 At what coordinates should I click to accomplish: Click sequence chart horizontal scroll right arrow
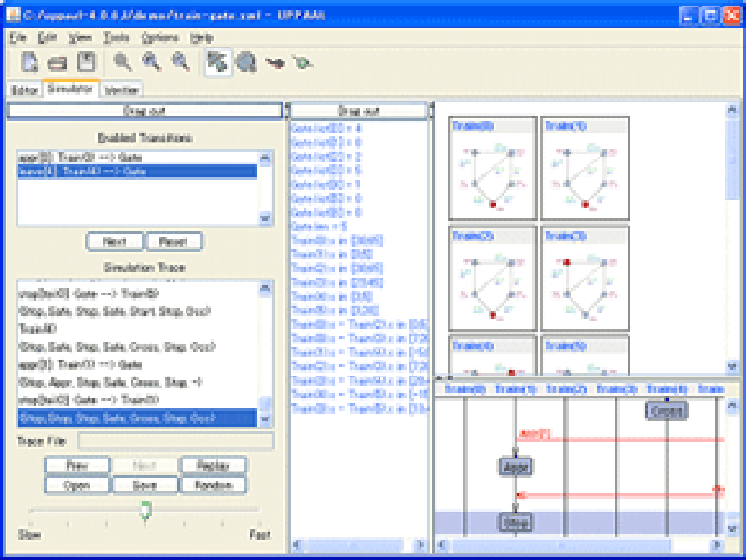pos(717,544)
